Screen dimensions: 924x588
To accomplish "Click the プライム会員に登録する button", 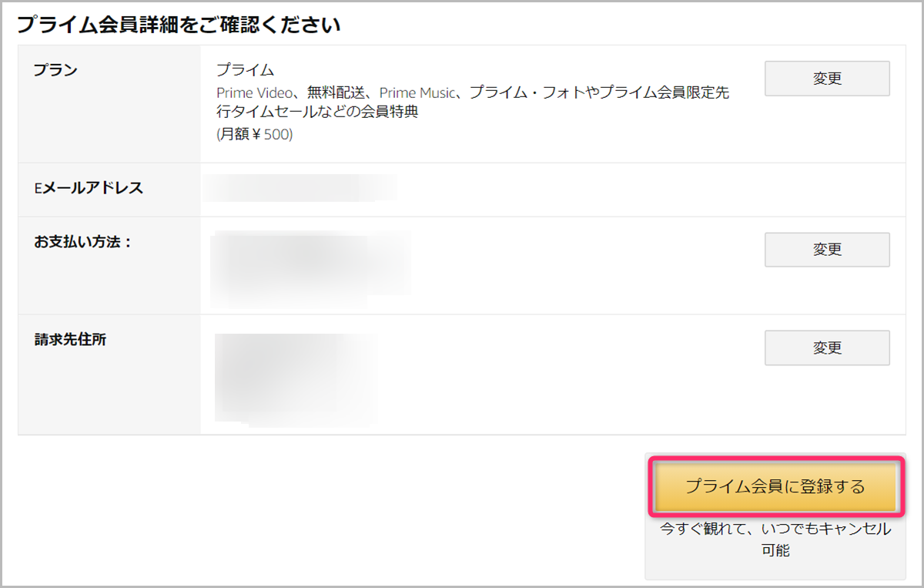I will [775, 487].
